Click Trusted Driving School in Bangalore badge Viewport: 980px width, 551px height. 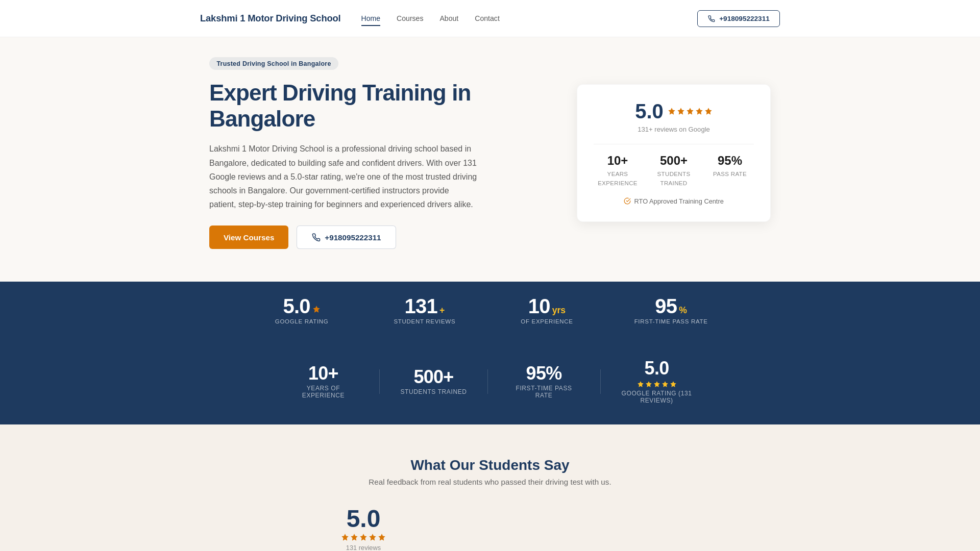coord(274,63)
